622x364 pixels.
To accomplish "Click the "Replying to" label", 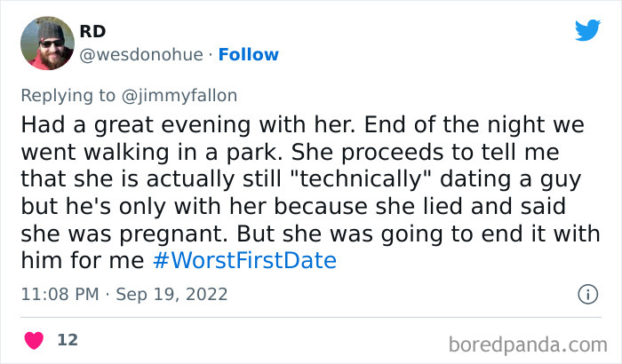I will 68,95.
